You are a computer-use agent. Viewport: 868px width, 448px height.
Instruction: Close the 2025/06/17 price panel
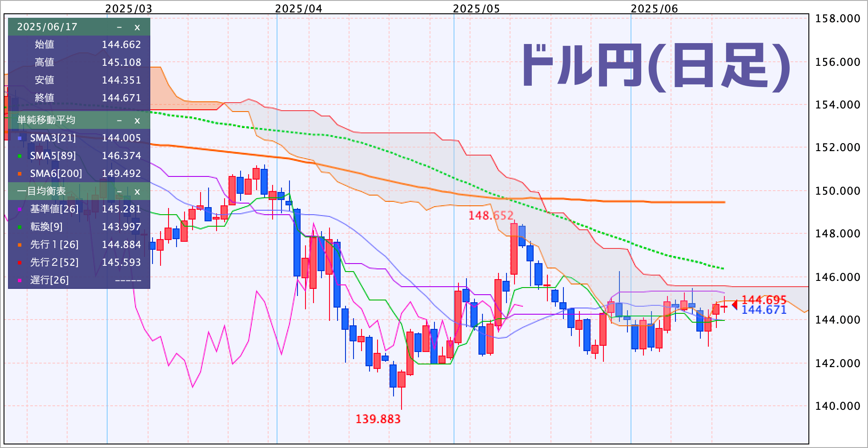click(x=137, y=27)
